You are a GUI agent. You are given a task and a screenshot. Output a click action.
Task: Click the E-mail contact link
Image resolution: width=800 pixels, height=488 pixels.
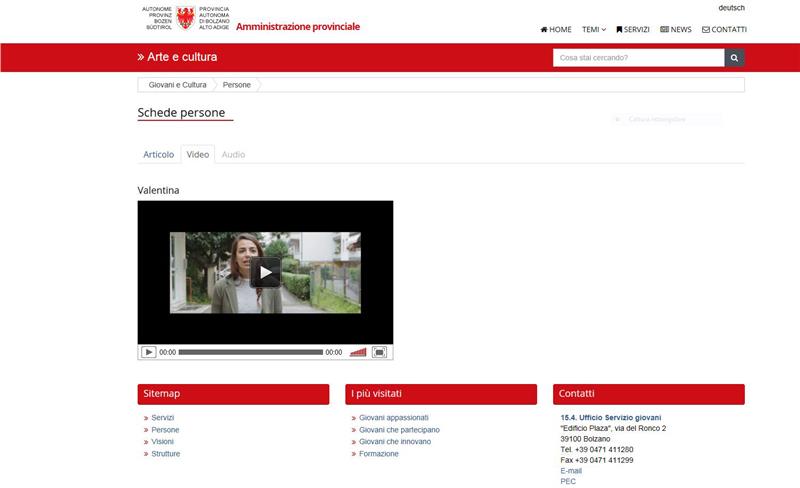571,470
